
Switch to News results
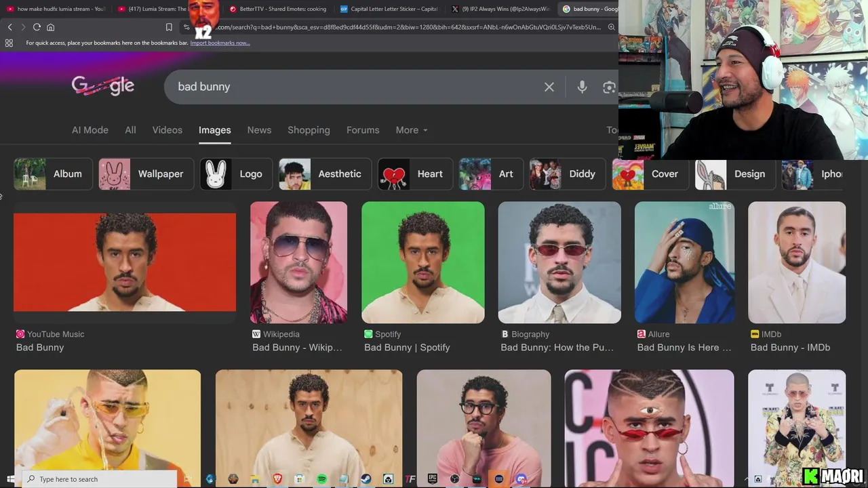coord(259,130)
